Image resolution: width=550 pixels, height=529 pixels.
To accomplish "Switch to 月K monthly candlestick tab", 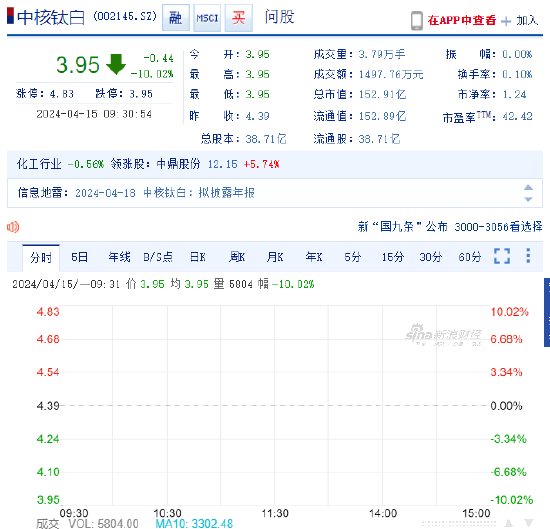I will 275,257.
